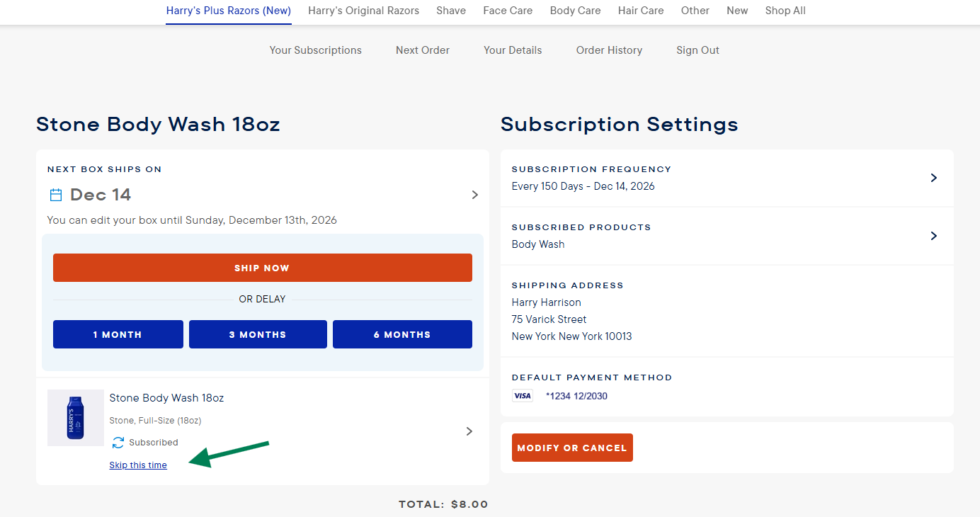Click the Stone Body Wash bottle thumbnail

[76, 418]
